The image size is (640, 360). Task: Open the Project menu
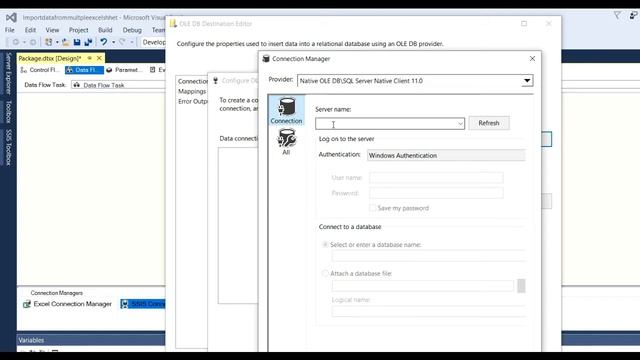pos(78,30)
